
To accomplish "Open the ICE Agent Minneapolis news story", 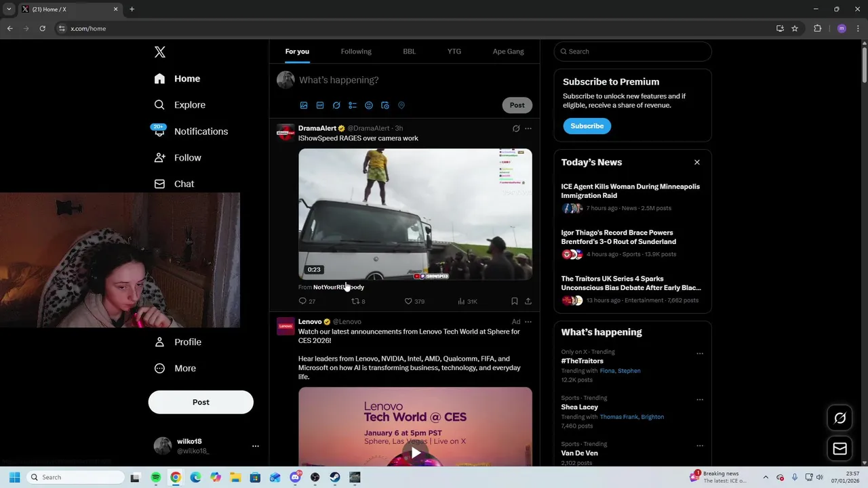I will click(x=631, y=191).
